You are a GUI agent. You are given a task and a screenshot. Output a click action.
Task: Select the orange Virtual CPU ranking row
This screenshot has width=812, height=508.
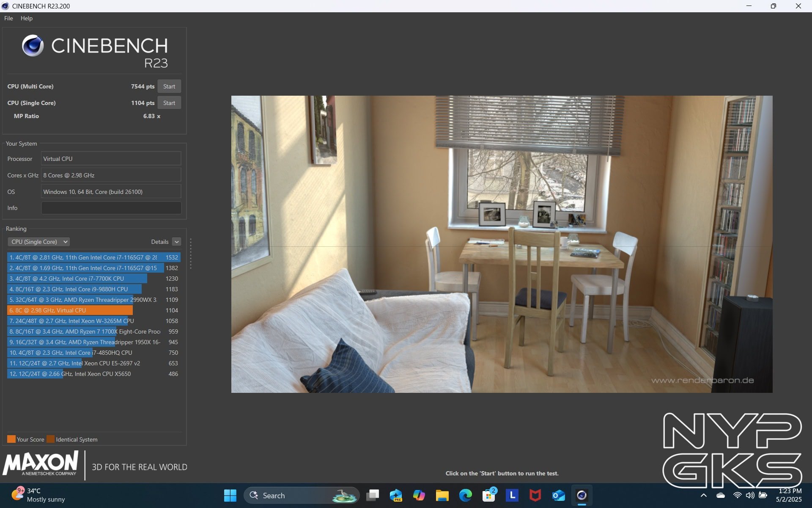click(x=94, y=310)
